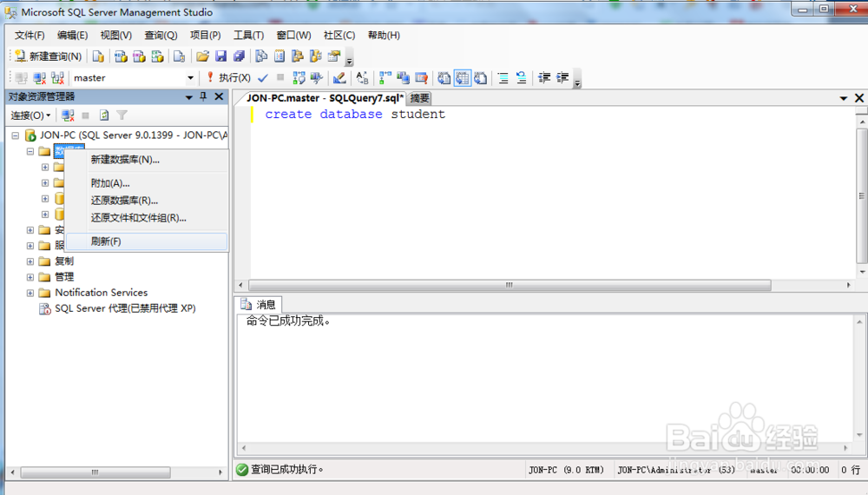Choose 新建数据库(N)... from the context menu

click(x=147, y=160)
